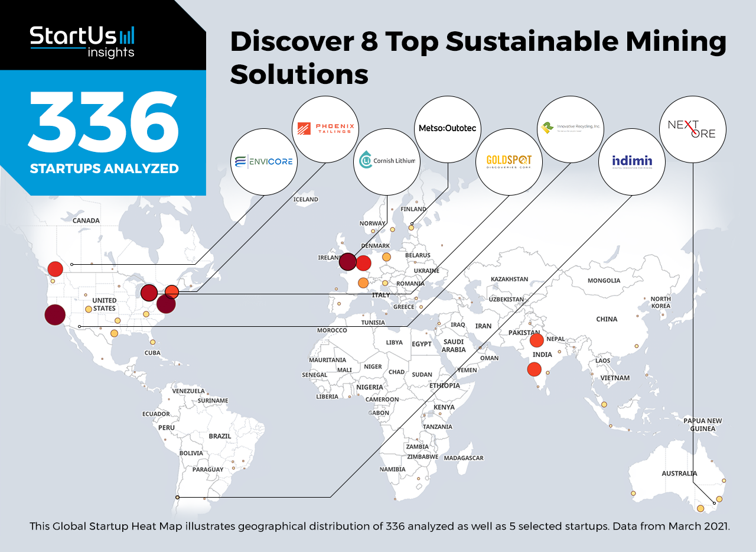The height and width of the screenshot is (552, 756).
Task: Click the Madagascar country label
Action: (463, 458)
